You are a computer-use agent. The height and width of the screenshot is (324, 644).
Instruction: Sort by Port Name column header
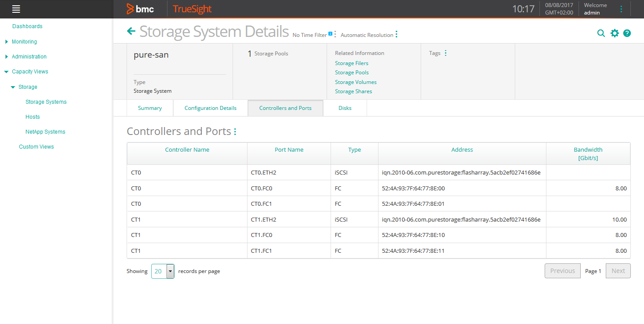point(289,150)
